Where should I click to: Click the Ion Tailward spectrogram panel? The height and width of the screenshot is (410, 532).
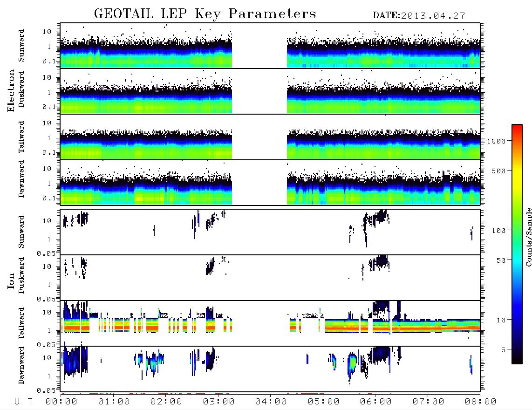[x=270, y=323]
